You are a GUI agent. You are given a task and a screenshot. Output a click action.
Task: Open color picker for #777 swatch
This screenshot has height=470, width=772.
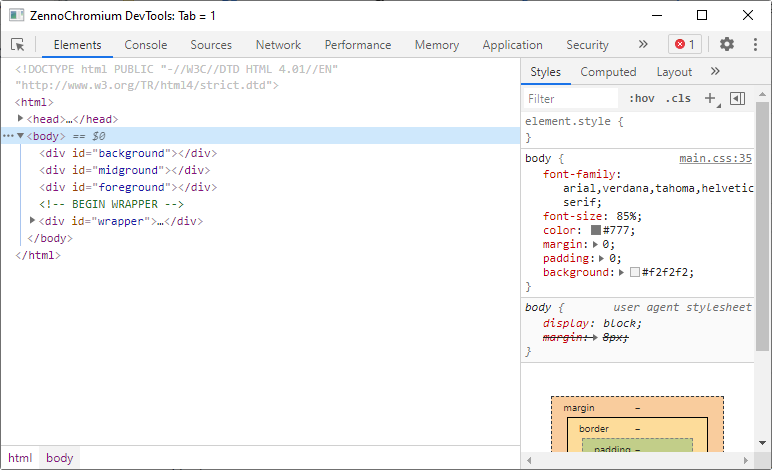(596, 230)
